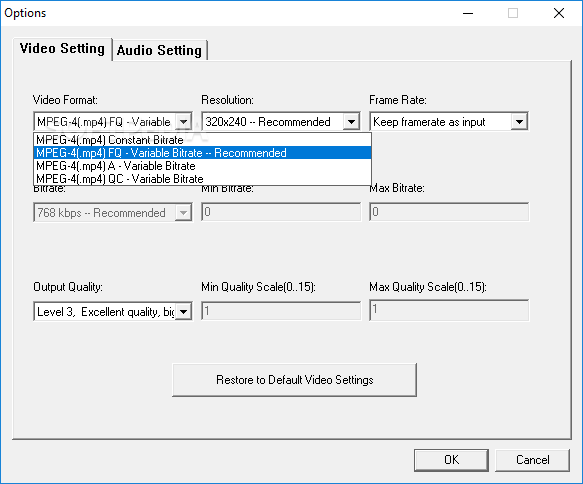583x484 pixels.
Task: Click the Options window title
Action: [25, 13]
